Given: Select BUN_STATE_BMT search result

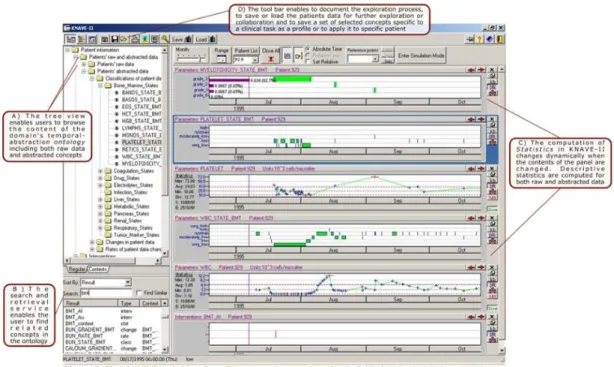Looking at the screenshot, I should [x=84, y=342].
